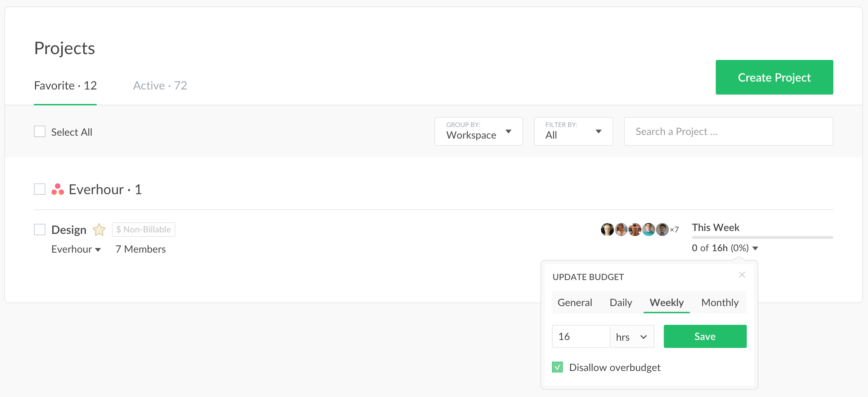Click the Asana logo beside Everhour group
The width and height of the screenshot is (868, 397).
coord(58,189)
